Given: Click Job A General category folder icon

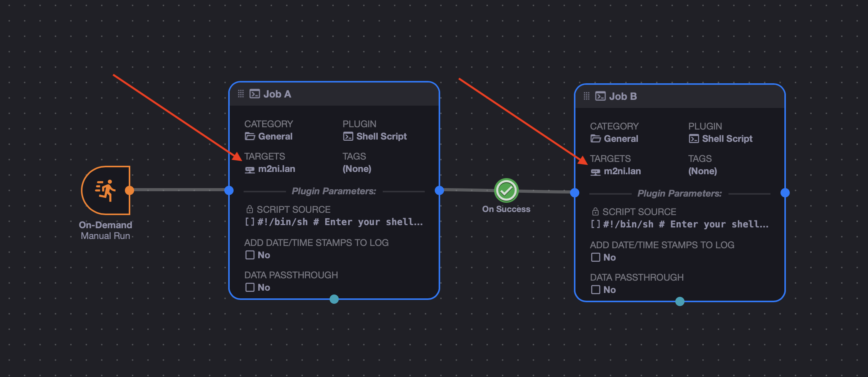Looking at the screenshot, I should point(250,136).
